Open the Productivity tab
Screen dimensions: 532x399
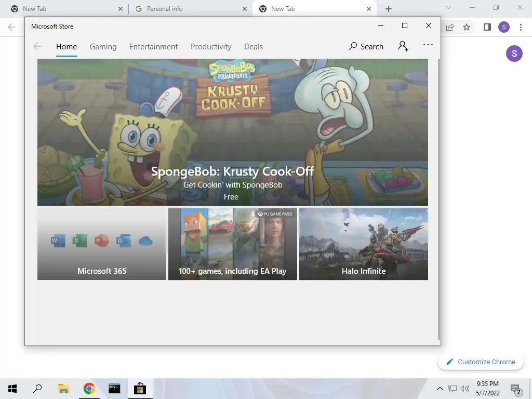point(211,46)
